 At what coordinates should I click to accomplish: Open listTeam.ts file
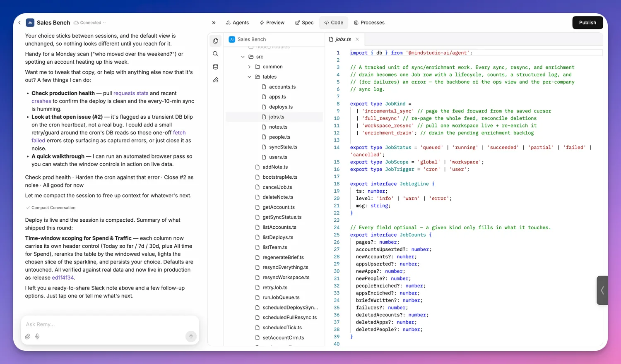point(274,247)
